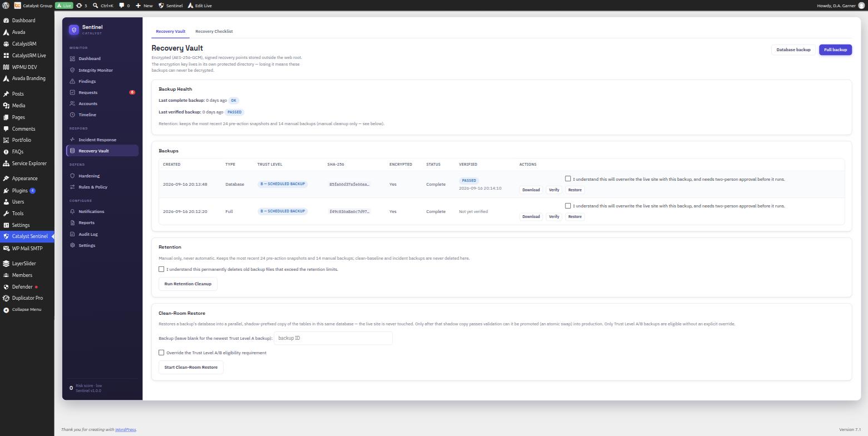
Task: Verify the Full backup row
Action: click(x=554, y=216)
